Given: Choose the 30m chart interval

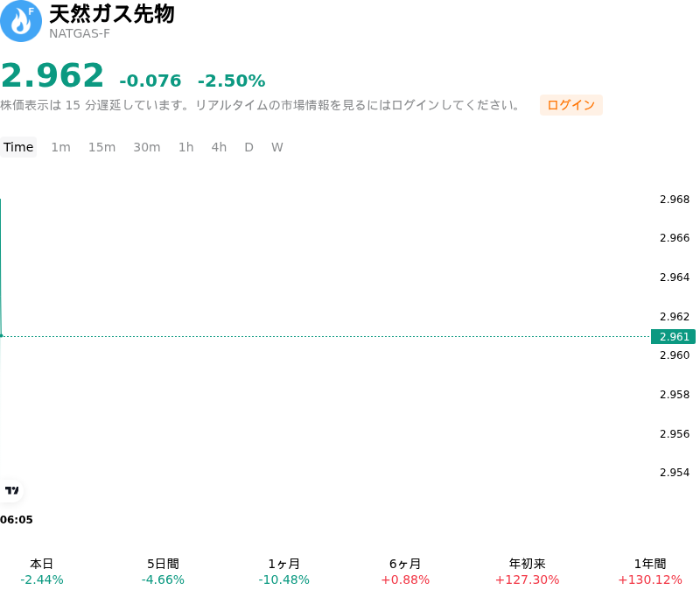Looking at the screenshot, I should click(147, 147).
